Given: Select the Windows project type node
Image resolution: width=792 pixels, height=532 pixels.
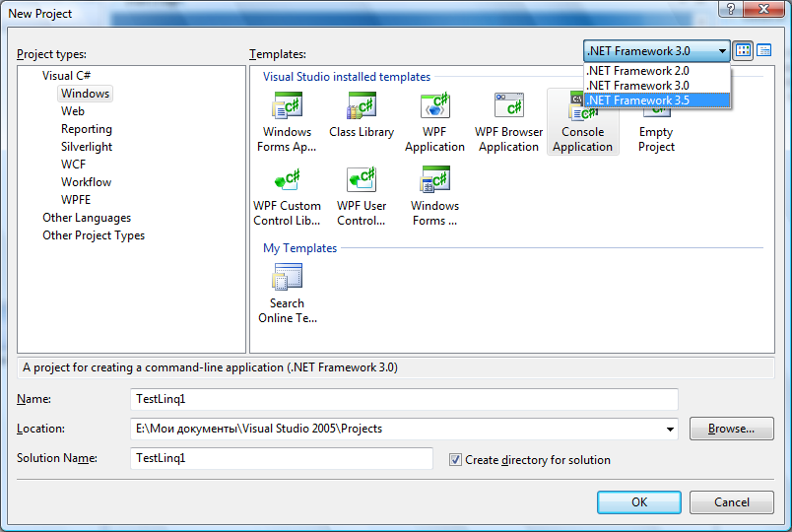Looking at the screenshot, I should click(x=85, y=94).
